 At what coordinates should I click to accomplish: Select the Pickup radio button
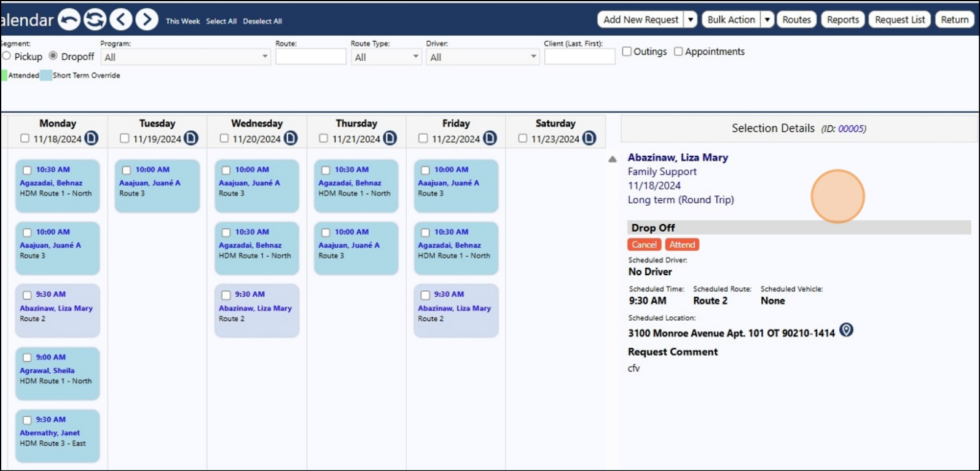point(7,56)
